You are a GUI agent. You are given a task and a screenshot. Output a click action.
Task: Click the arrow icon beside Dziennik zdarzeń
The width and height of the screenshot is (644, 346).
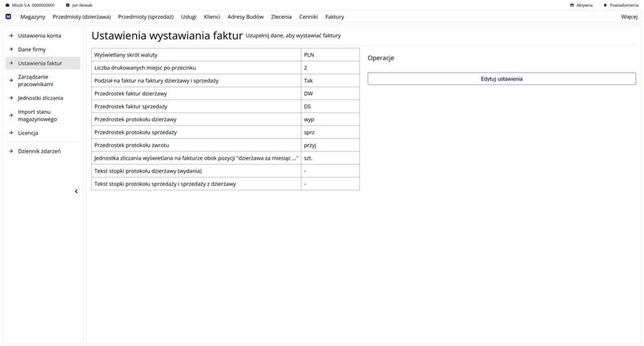pos(11,152)
